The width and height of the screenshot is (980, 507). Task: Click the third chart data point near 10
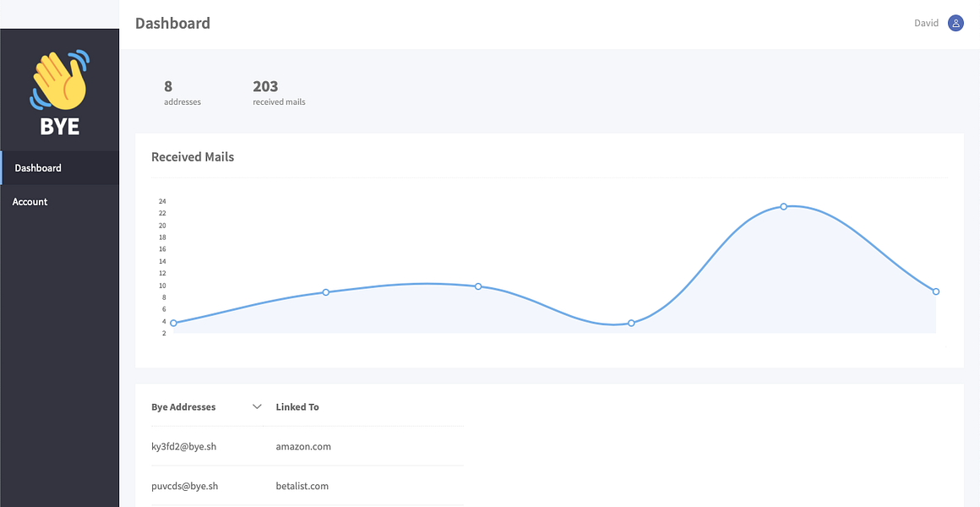478,286
